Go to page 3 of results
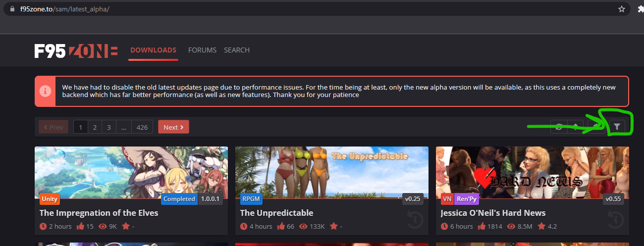This screenshot has height=246, width=644. (x=109, y=127)
